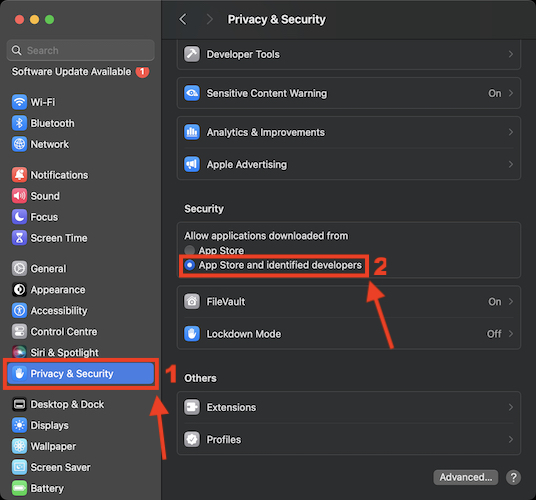Select App Store and identified developers radio

pyautogui.click(x=189, y=265)
